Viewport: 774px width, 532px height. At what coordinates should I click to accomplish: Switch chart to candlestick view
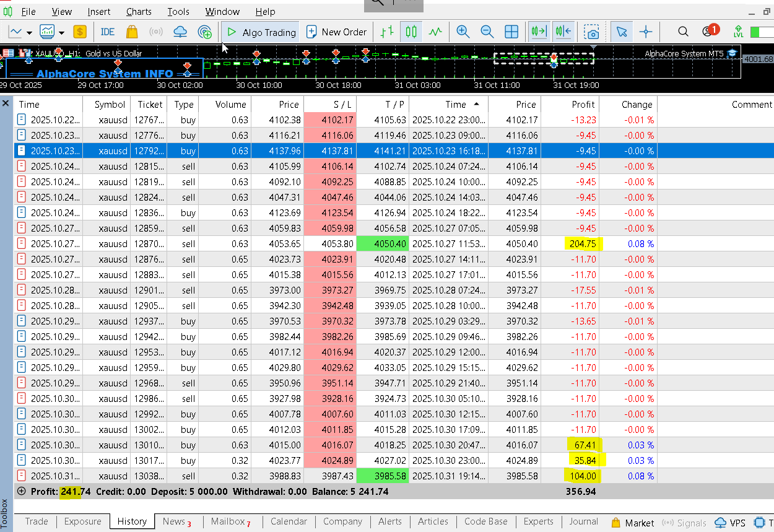[412, 32]
